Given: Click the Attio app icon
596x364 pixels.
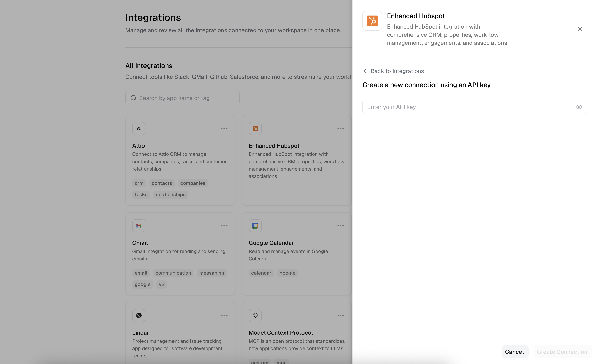Looking at the screenshot, I should (139, 128).
